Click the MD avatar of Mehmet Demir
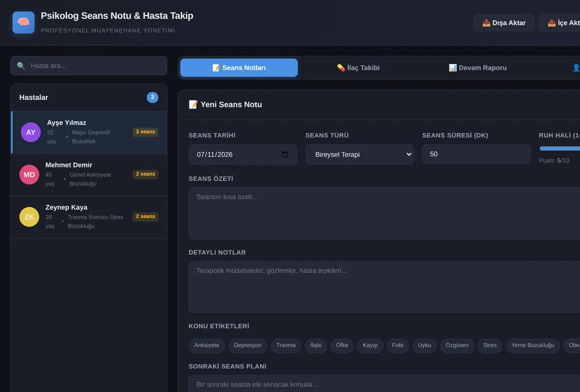The width and height of the screenshot is (580, 392). [x=29, y=174]
